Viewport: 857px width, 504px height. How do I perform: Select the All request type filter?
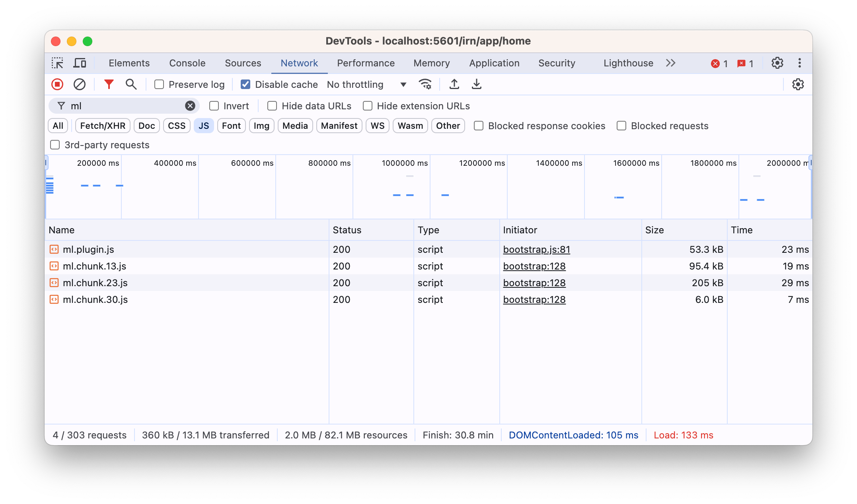click(58, 126)
